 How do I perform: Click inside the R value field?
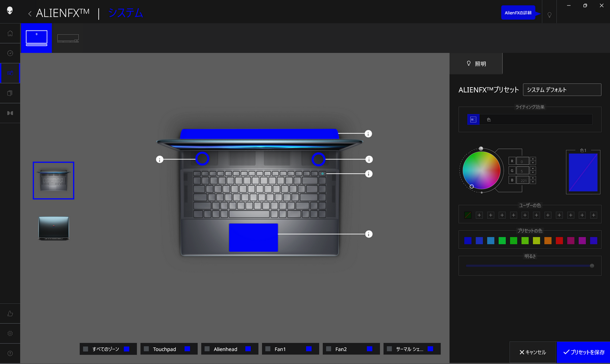(523, 161)
